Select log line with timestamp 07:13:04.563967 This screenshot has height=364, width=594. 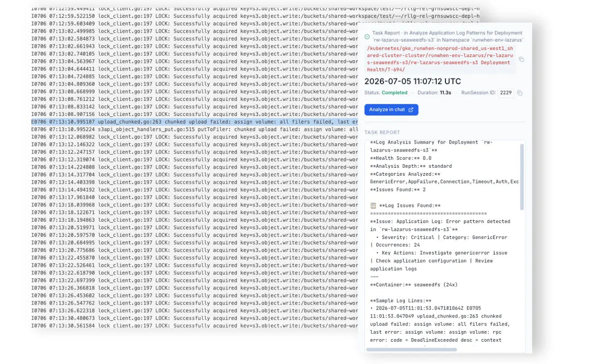click(x=194, y=62)
